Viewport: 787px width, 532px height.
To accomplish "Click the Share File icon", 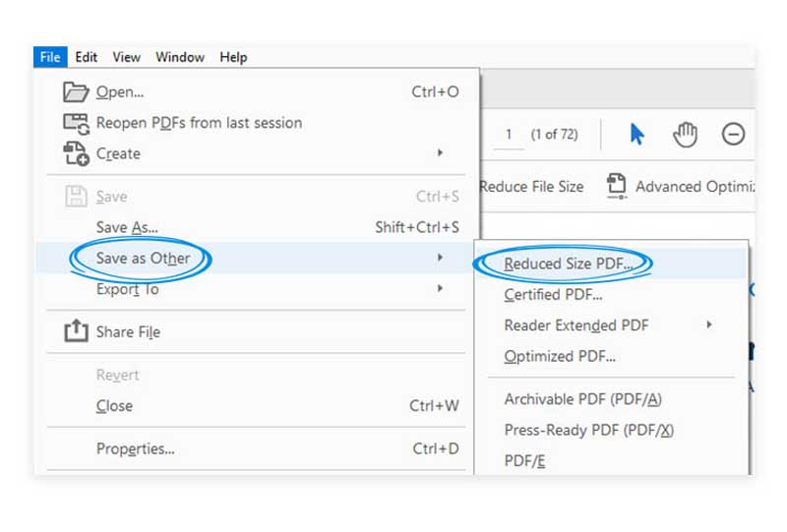I will pyautogui.click(x=76, y=331).
